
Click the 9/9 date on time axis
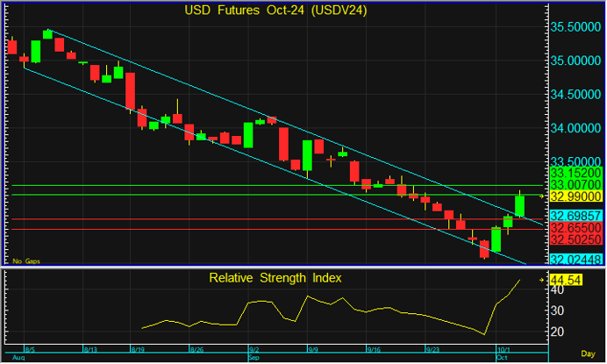(x=313, y=350)
